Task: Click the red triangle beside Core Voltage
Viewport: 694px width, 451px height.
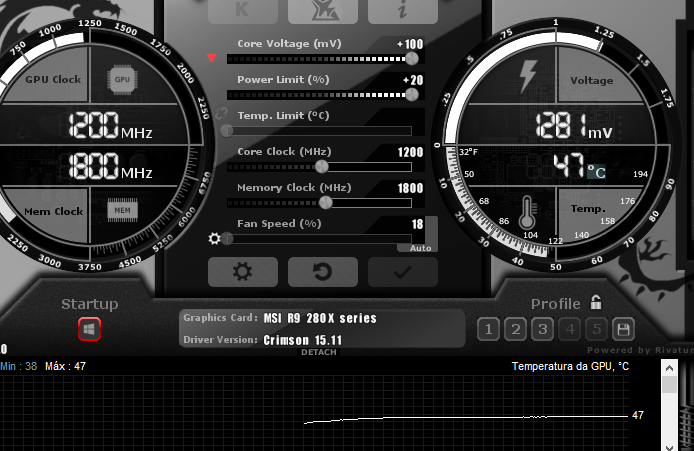Action: coord(212,58)
